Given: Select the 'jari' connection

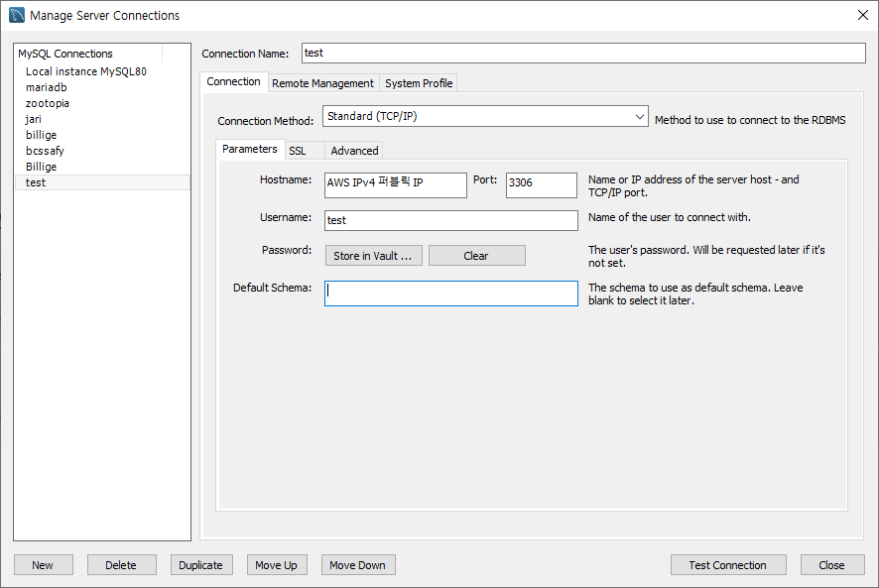Looking at the screenshot, I should tap(102, 119).
